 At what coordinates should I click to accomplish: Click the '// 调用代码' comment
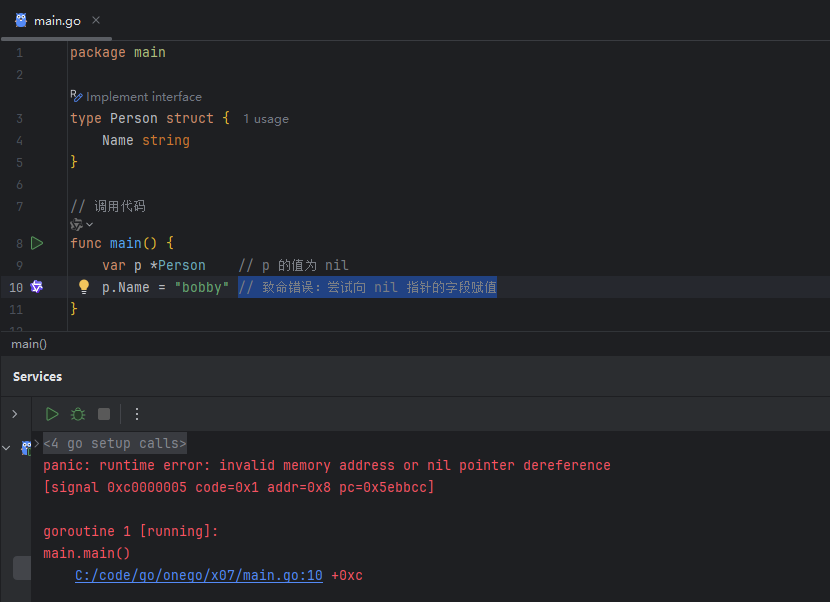click(x=108, y=206)
